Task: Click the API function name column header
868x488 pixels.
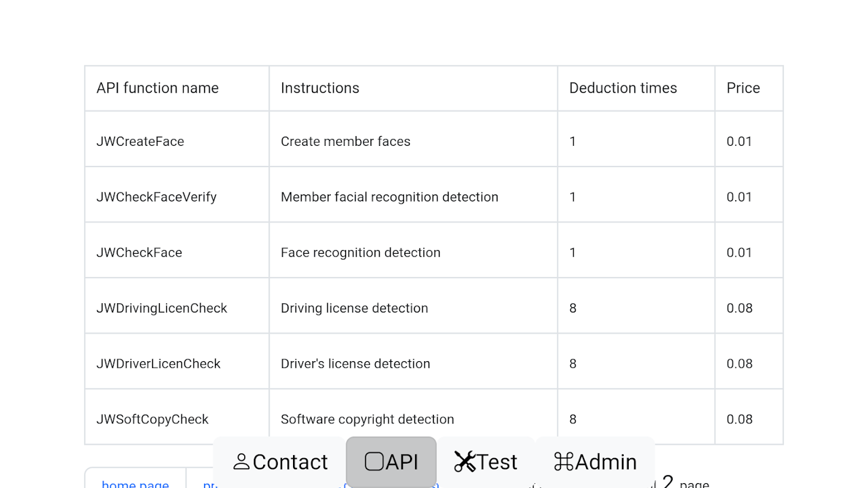Action: pyautogui.click(x=157, y=88)
